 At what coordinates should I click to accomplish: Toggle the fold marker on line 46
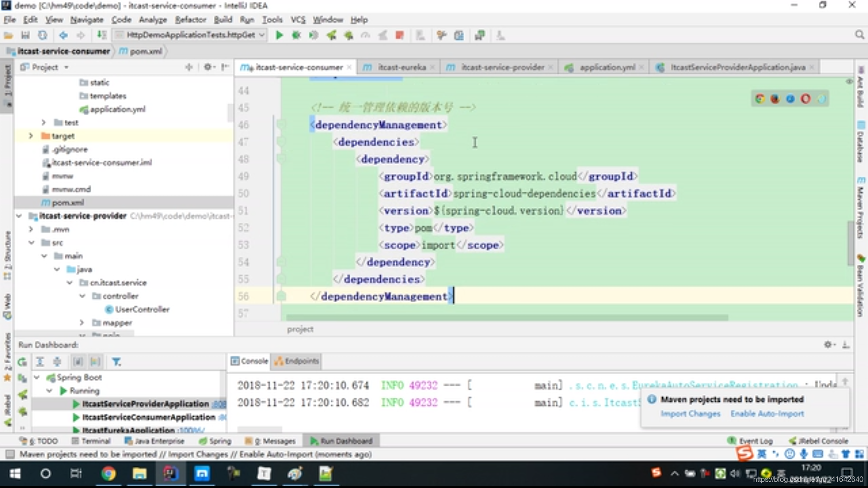[281, 124]
